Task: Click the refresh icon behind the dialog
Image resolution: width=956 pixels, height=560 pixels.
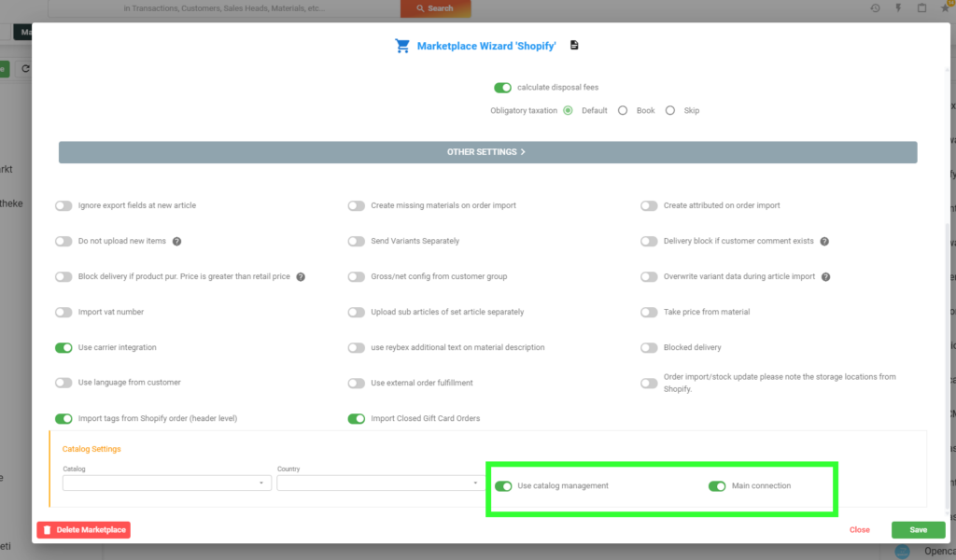Action: [x=25, y=68]
